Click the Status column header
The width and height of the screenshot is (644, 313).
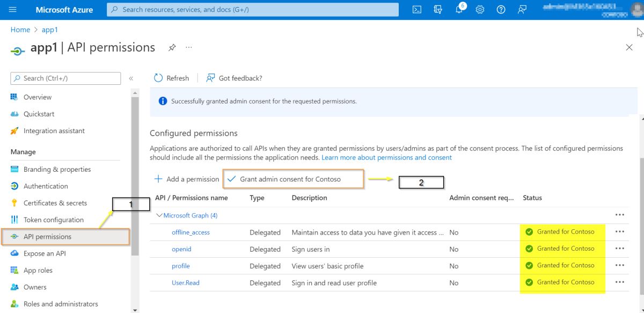532,198
